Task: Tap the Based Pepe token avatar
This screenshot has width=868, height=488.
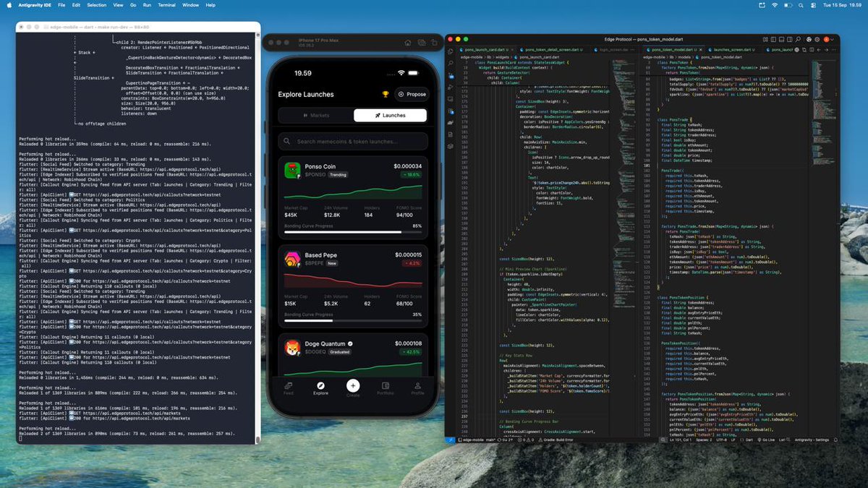Action: coord(292,259)
